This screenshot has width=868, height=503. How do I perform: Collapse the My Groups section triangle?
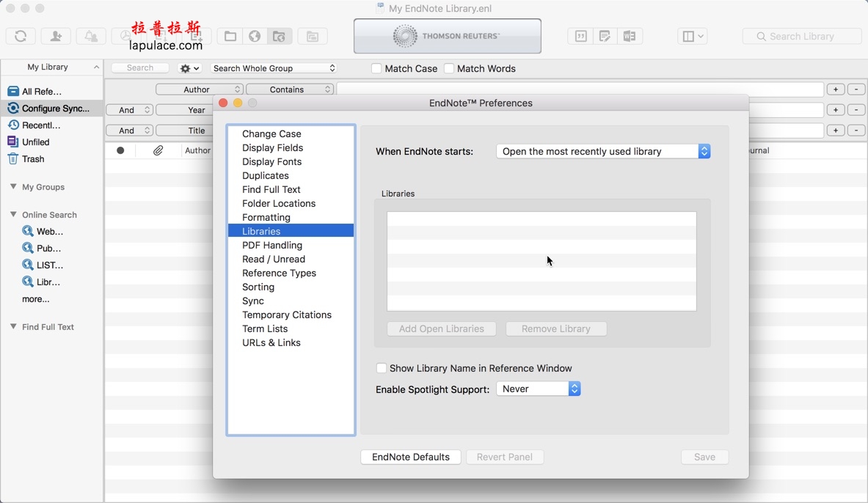13,186
